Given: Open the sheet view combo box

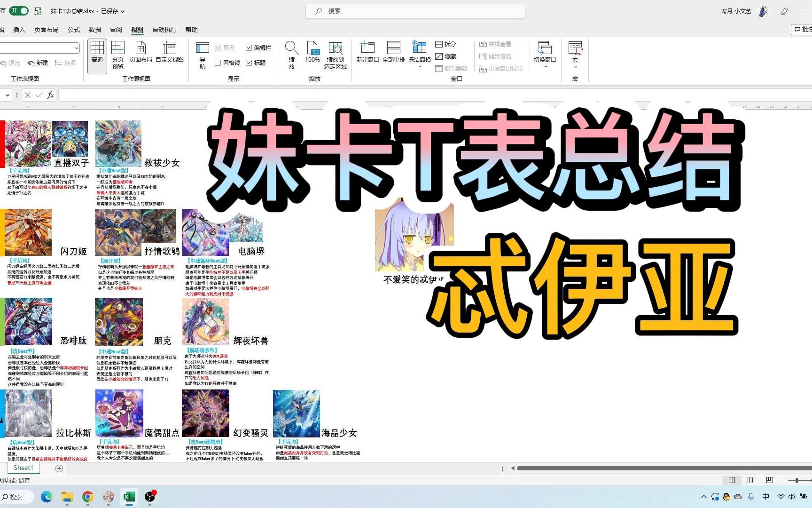Looking at the screenshot, I should (x=39, y=48).
